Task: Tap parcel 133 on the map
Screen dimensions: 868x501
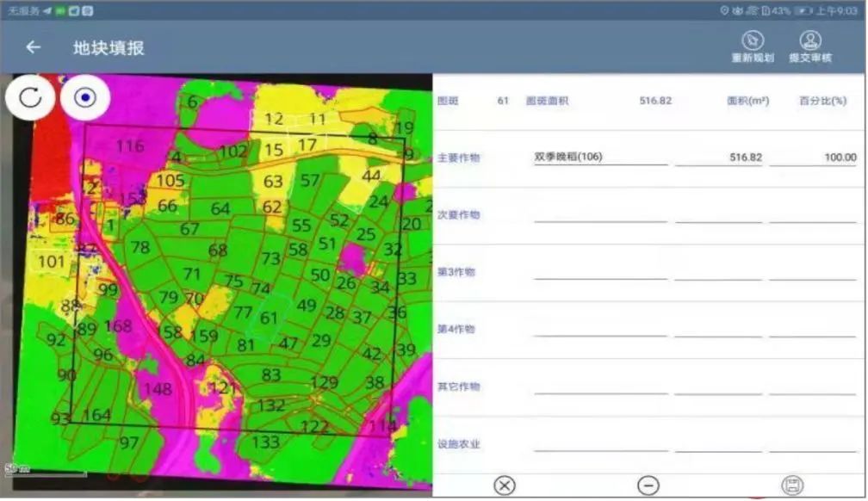Action: click(265, 442)
